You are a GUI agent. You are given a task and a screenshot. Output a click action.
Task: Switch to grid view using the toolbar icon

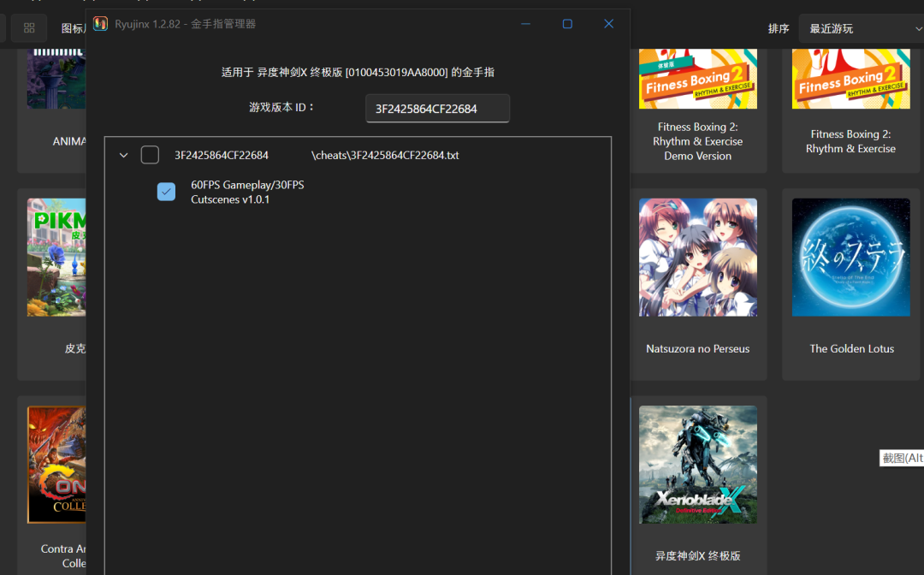tap(29, 28)
